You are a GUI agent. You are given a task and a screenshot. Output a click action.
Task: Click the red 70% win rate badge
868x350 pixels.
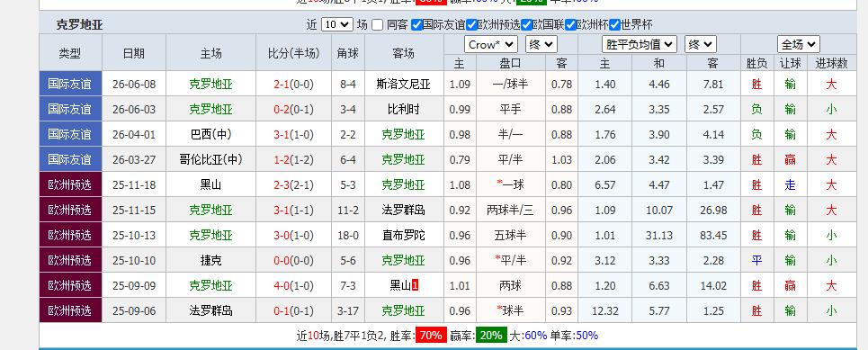point(431,335)
